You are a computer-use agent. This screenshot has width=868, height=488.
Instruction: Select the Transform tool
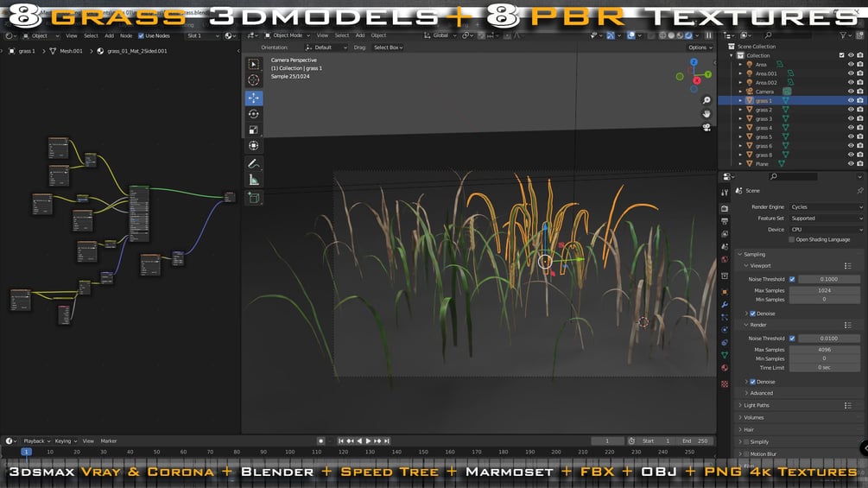click(254, 145)
